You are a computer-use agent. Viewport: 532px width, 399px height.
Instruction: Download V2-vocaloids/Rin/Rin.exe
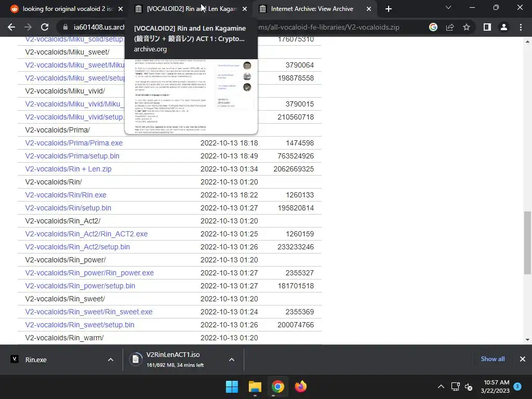tap(65, 195)
